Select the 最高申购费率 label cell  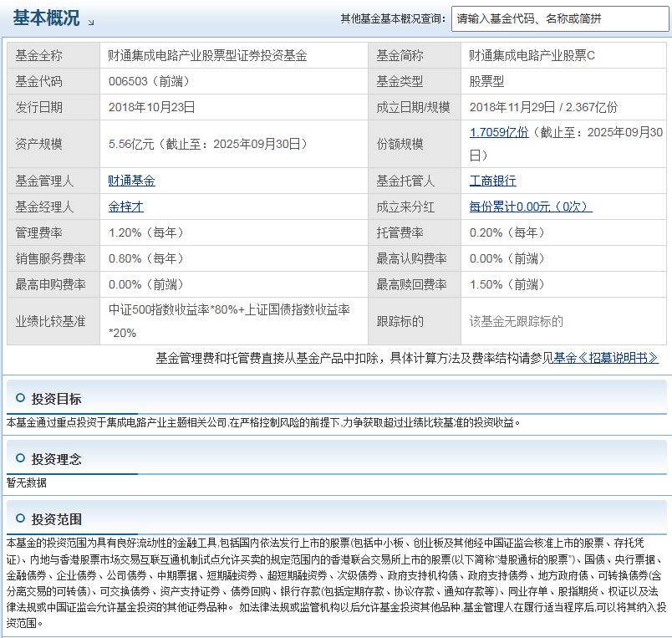pyautogui.click(x=53, y=284)
